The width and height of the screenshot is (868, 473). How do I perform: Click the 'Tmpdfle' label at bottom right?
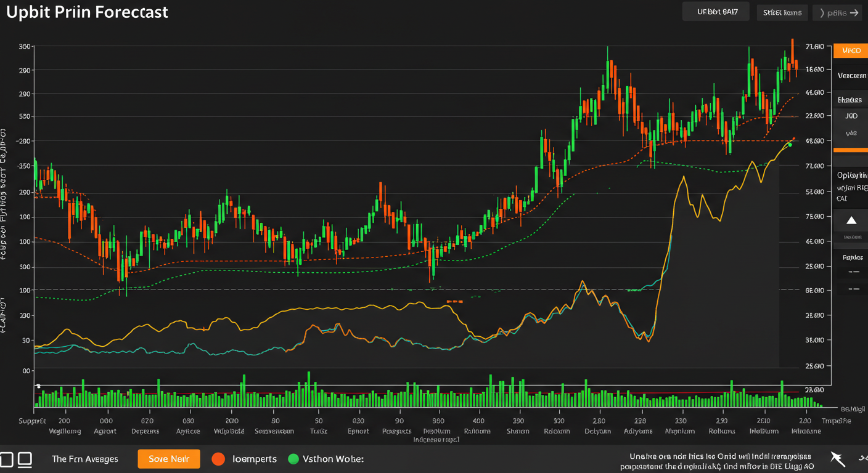pos(837,421)
